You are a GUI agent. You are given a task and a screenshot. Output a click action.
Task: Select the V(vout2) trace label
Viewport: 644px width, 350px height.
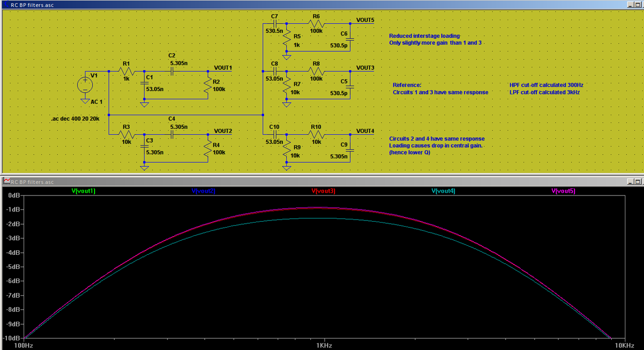pos(203,191)
